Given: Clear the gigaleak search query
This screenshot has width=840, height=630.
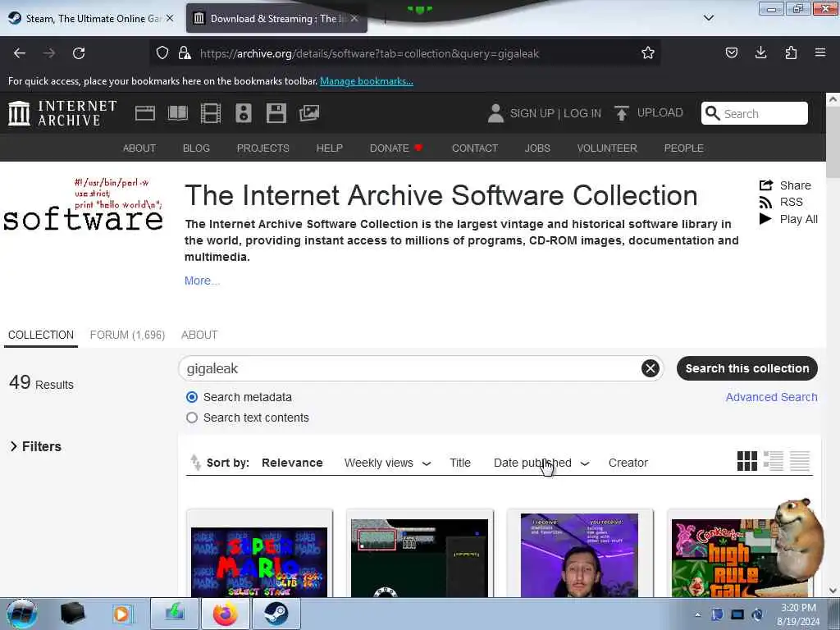Looking at the screenshot, I should (x=651, y=368).
